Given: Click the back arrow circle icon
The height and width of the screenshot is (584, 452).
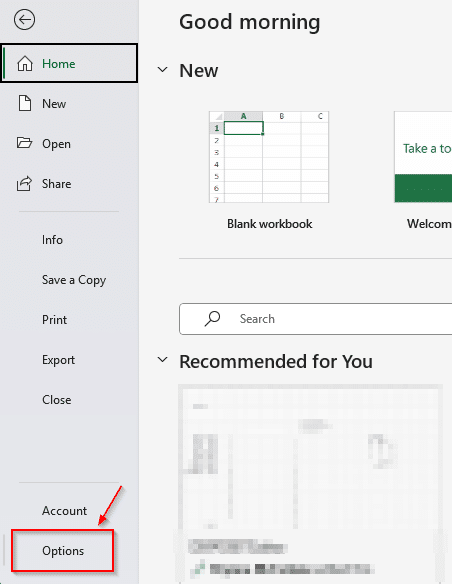Looking at the screenshot, I should (25, 19).
